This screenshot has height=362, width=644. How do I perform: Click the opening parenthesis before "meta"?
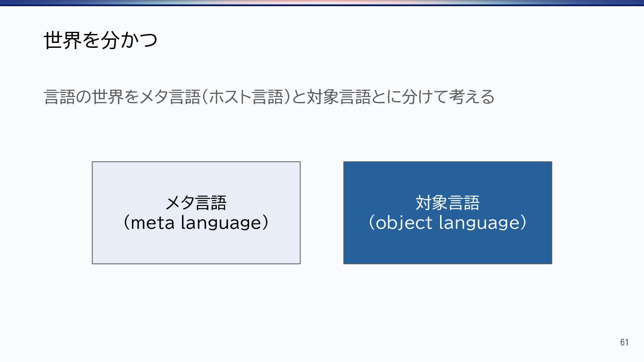coord(126,223)
